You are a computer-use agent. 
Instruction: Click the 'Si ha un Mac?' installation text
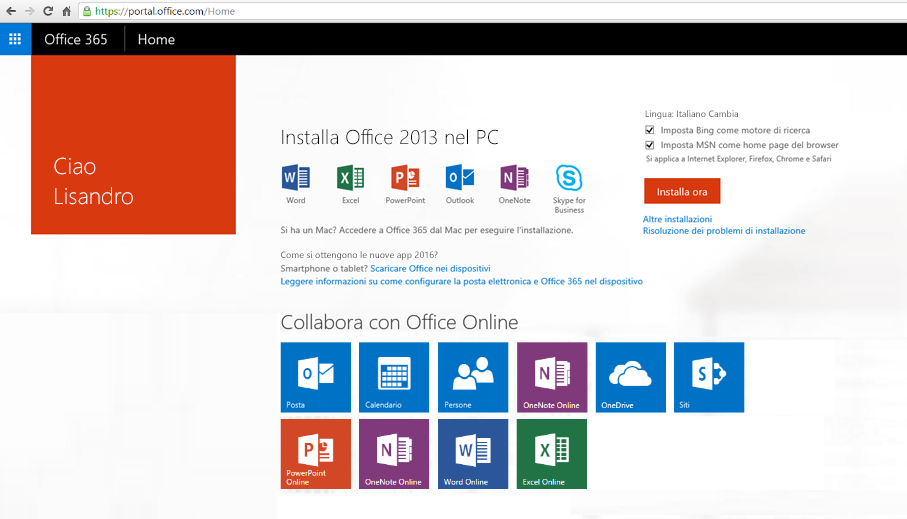point(427,230)
